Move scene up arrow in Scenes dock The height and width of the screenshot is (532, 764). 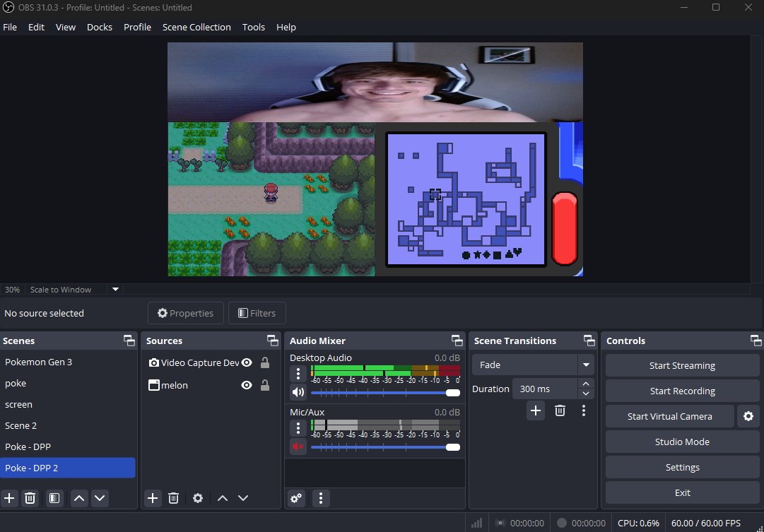[x=79, y=498]
